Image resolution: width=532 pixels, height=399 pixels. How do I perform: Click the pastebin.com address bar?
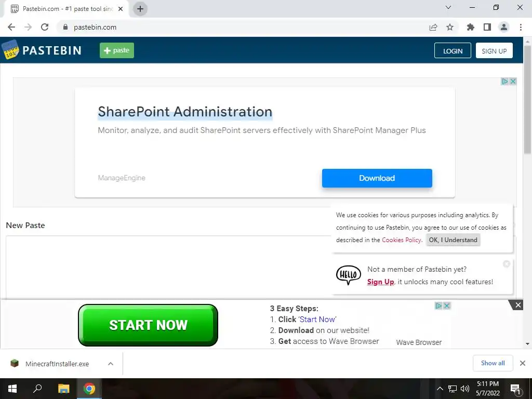pyautogui.click(x=244, y=27)
